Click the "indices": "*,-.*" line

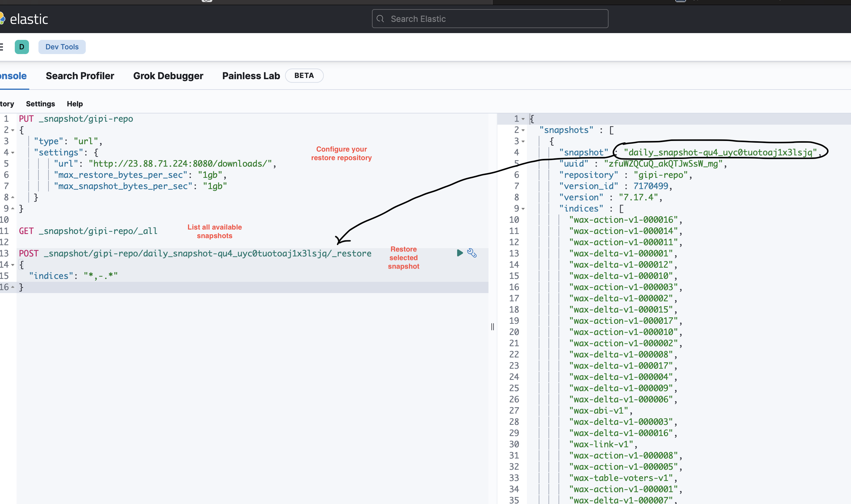tap(73, 276)
